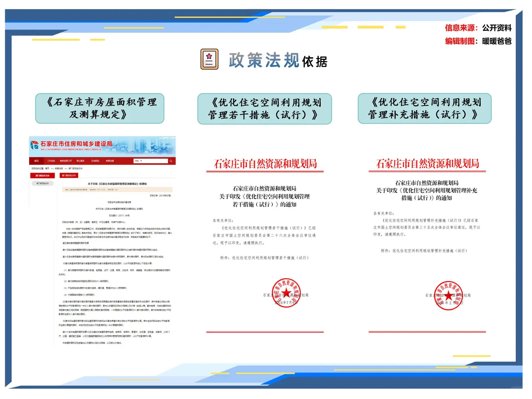Click the text 编辑制图：暖暖爸爸
Image resolution: width=532 pixels, height=399 pixels.
pyautogui.click(x=478, y=41)
